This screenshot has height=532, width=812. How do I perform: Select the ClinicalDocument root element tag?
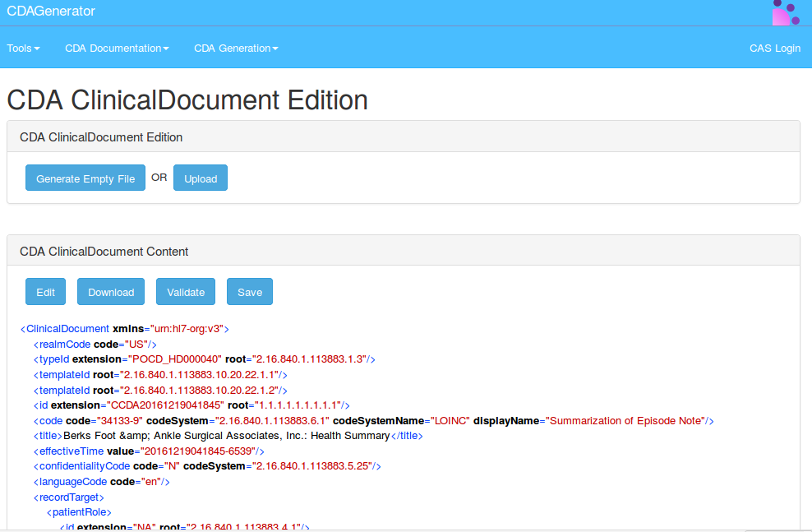coord(67,329)
